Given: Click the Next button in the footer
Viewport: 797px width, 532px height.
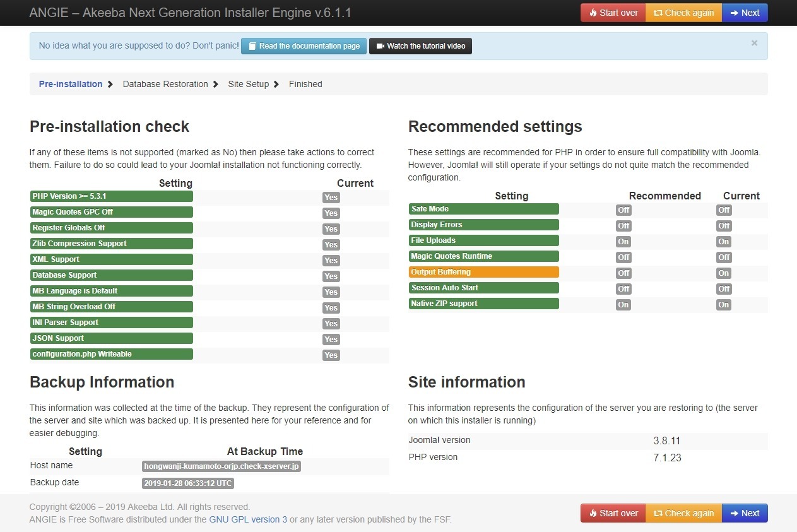Looking at the screenshot, I should click(x=745, y=513).
